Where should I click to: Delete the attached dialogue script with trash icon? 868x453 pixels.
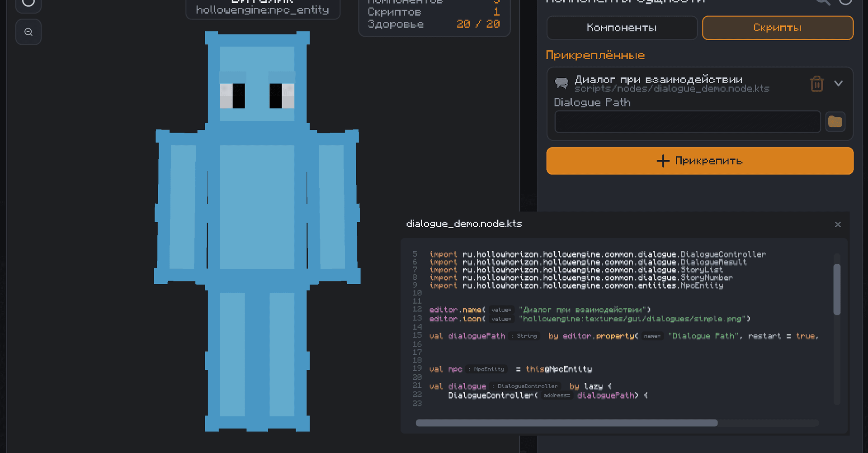click(x=816, y=84)
